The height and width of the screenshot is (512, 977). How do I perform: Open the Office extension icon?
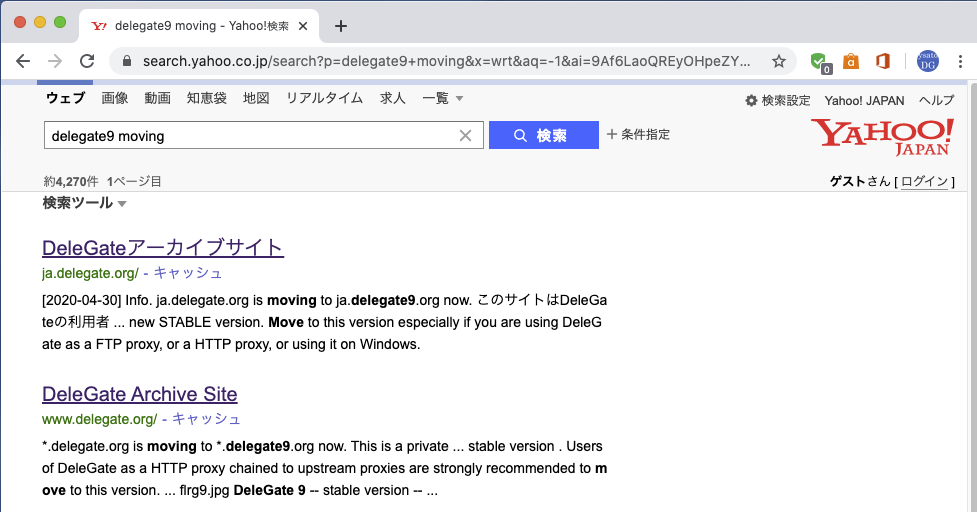click(x=882, y=61)
